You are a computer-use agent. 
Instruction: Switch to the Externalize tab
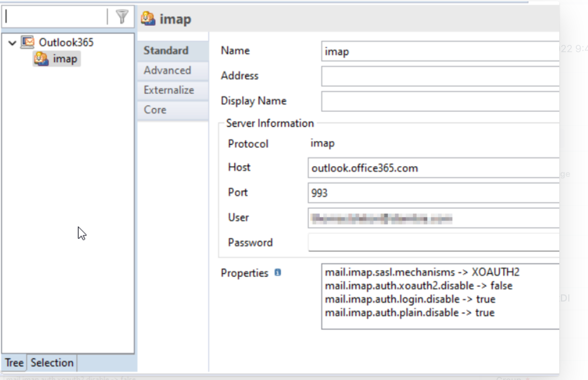173,90
